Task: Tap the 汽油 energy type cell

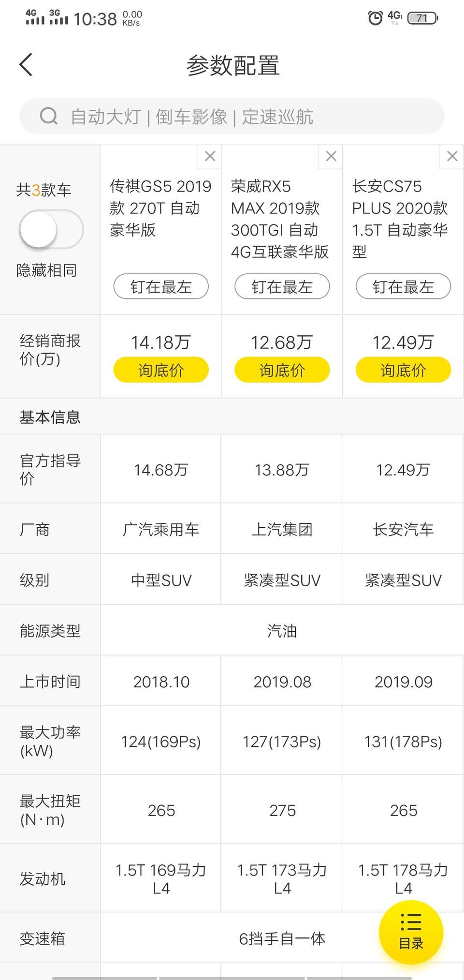Action: pyautogui.click(x=282, y=631)
